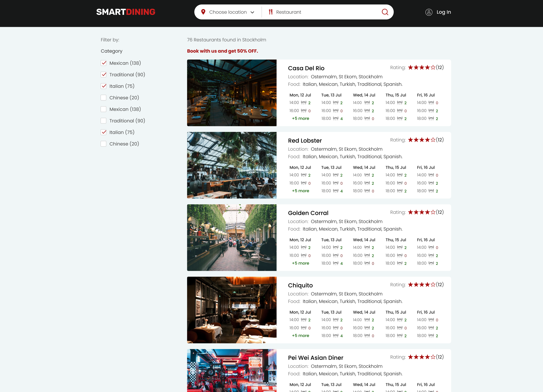This screenshot has width=543, height=392.
Task: Uncheck the second Italian (75) checkbox
Action: pos(104,132)
